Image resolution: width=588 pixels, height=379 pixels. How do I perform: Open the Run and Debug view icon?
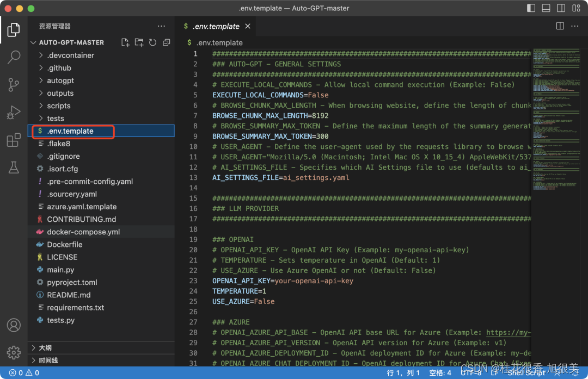(14, 113)
